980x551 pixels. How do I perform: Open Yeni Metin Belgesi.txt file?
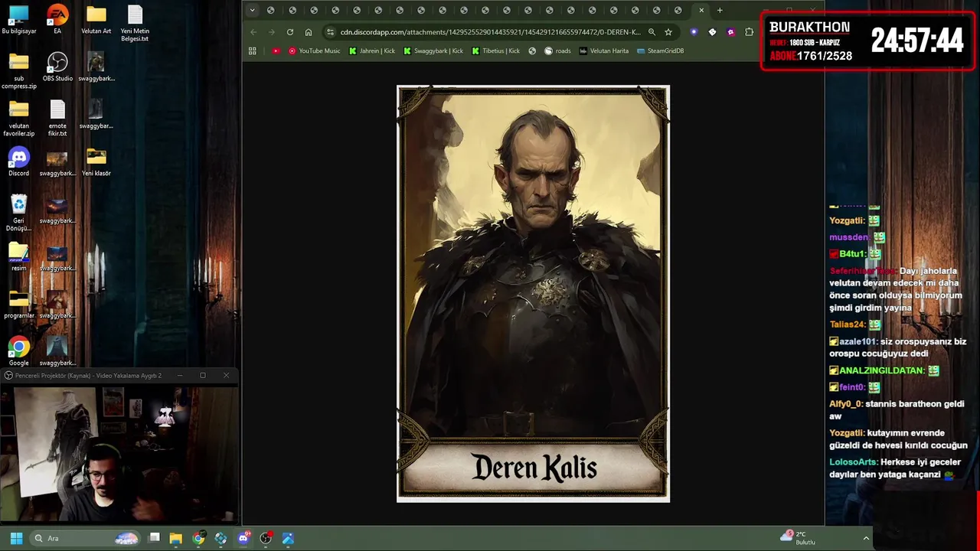coord(135,23)
